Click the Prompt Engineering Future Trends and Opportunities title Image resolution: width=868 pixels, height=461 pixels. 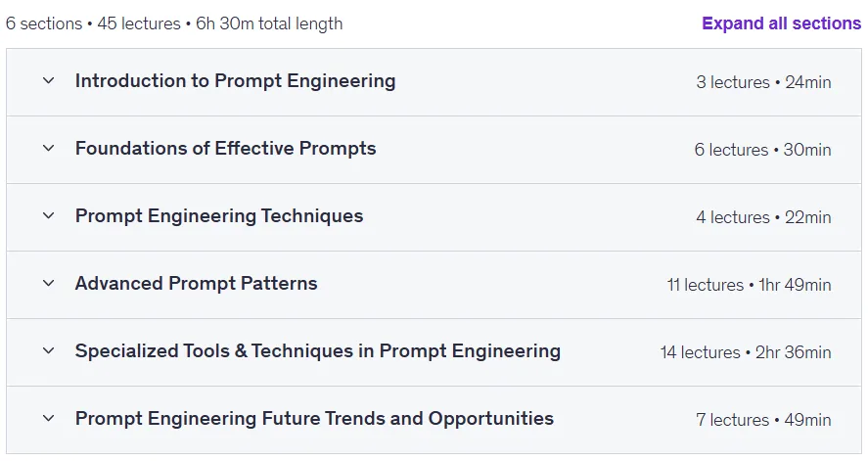(314, 418)
